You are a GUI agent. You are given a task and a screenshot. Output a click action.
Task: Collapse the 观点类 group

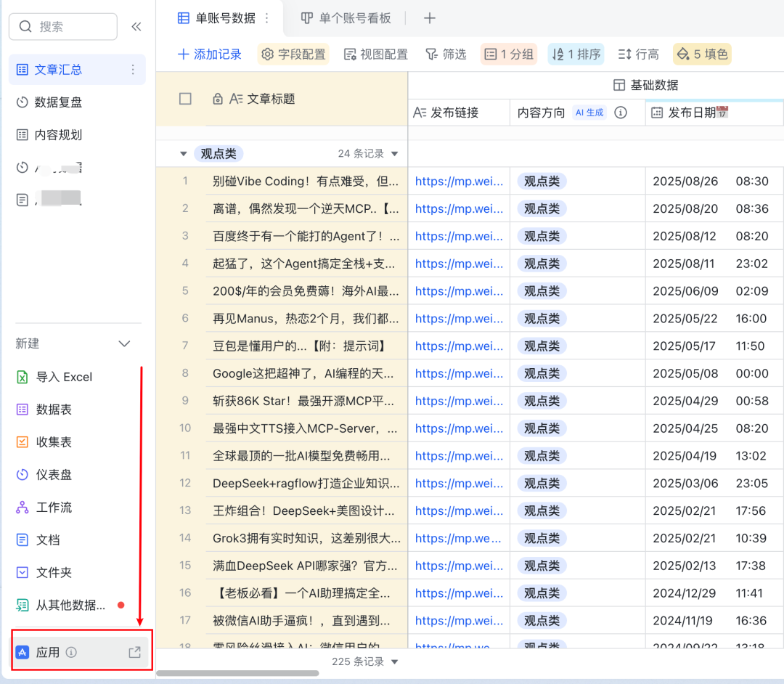coord(184,153)
